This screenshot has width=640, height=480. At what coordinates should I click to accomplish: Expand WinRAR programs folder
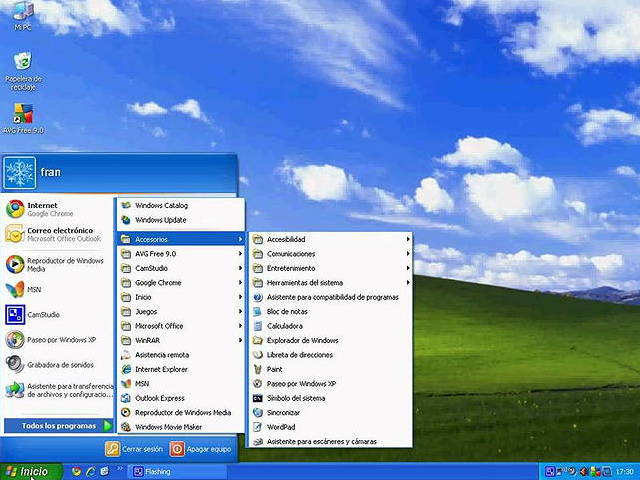pos(181,340)
